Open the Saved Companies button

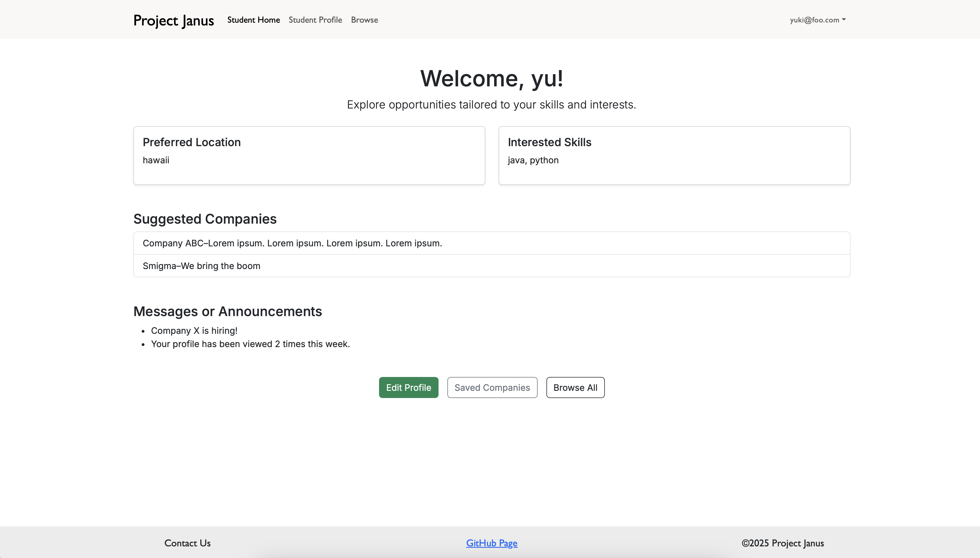(492, 387)
